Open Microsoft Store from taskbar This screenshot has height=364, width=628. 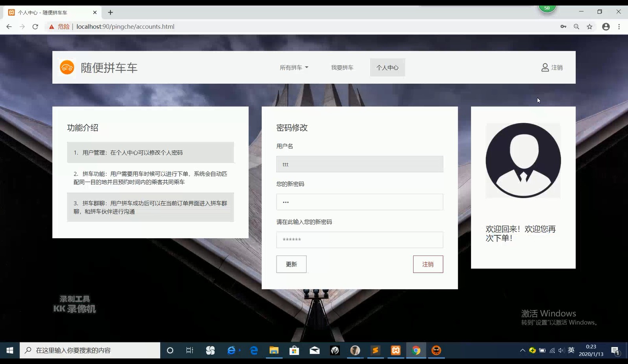[x=294, y=350]
